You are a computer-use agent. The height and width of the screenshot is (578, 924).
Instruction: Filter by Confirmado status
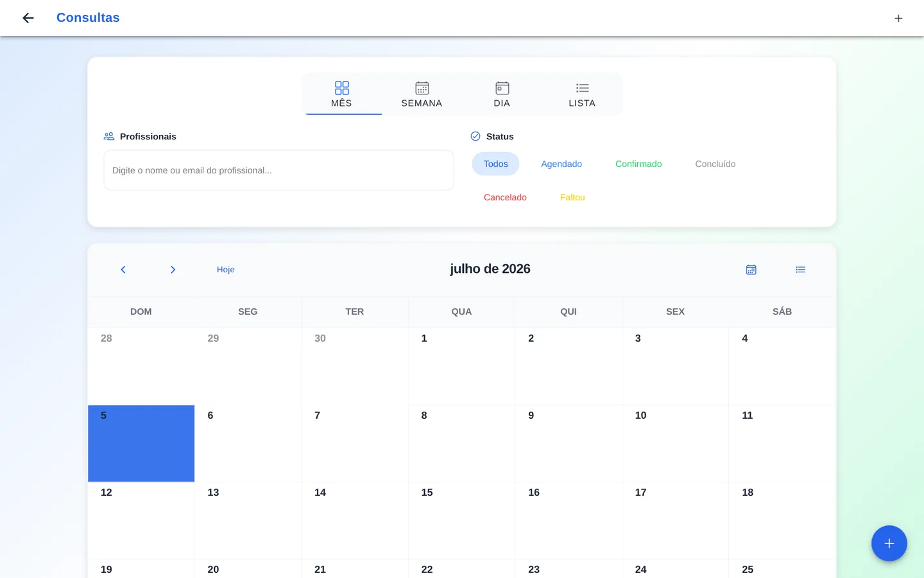[638, 164]
